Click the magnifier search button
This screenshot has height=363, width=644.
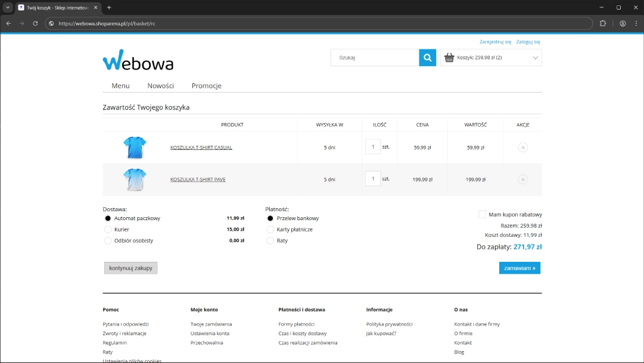coord(427,58)
